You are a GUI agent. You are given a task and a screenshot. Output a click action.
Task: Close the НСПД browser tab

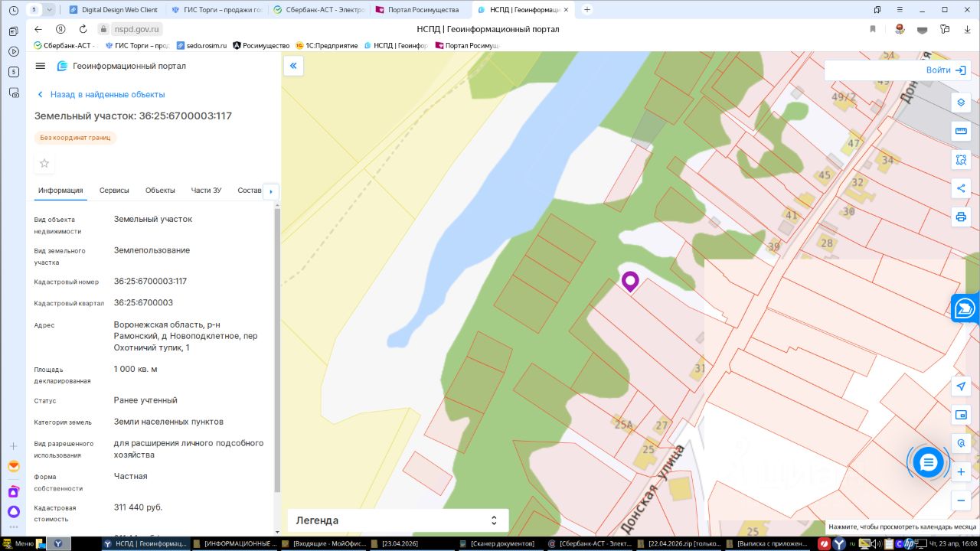point(566,10)
